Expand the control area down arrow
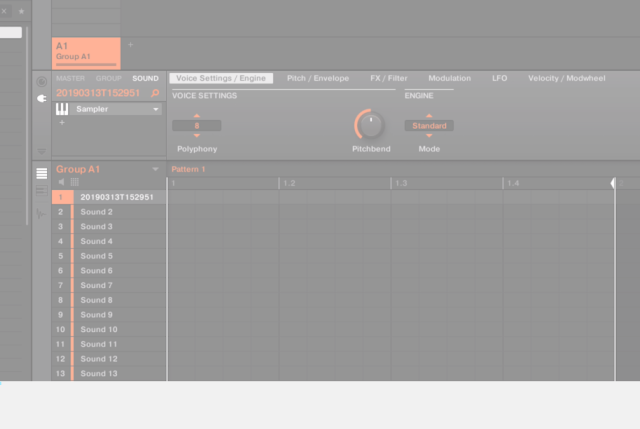The image size is (640, 429). [42, 151]
